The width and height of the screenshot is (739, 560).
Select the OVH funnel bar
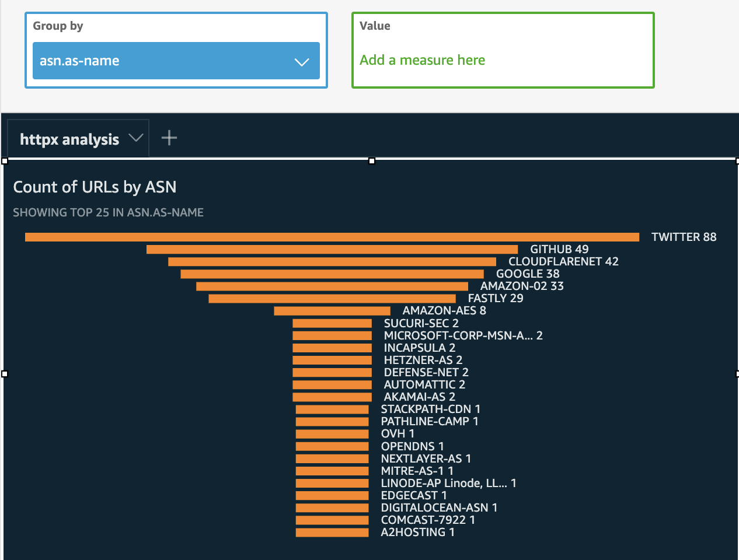pos(332,434)
